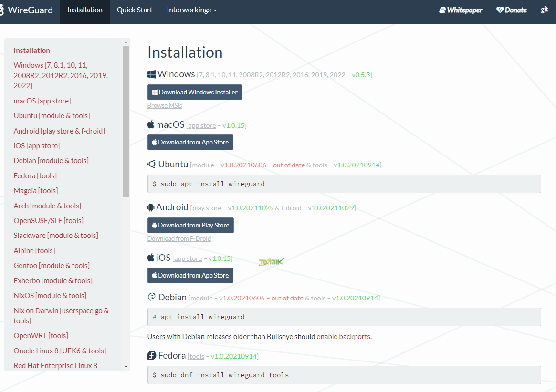Select Fedora [tools] in sidebar
Viewport: 556px width, 392px height.
pos(35,176)
